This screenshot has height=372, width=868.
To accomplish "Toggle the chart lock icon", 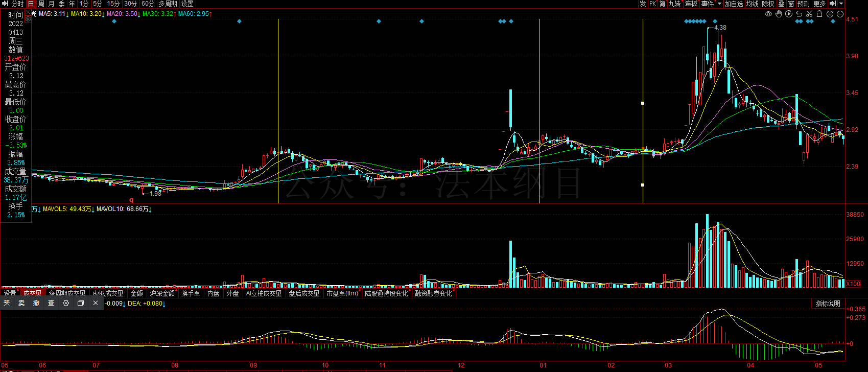I will coord(819,14).
